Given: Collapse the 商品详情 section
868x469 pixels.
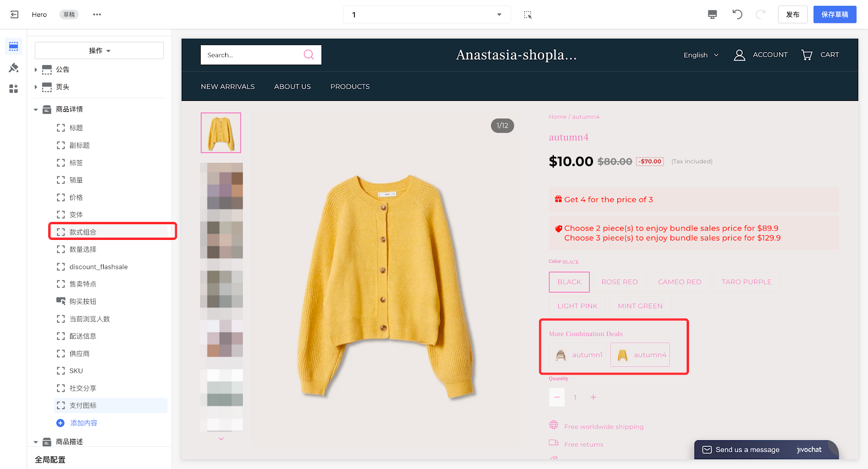Looking at the screenshot, I should [36, 110].
